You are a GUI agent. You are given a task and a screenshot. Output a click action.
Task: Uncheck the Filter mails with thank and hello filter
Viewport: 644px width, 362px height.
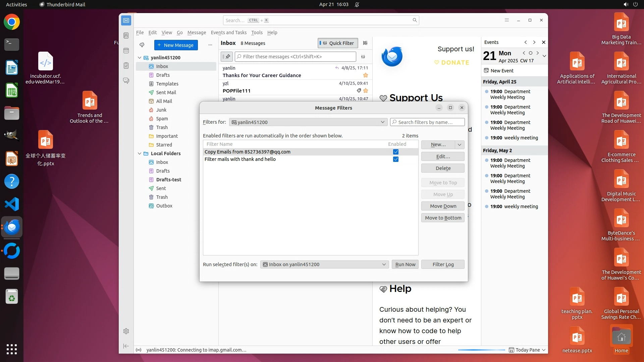click(396, 159)
